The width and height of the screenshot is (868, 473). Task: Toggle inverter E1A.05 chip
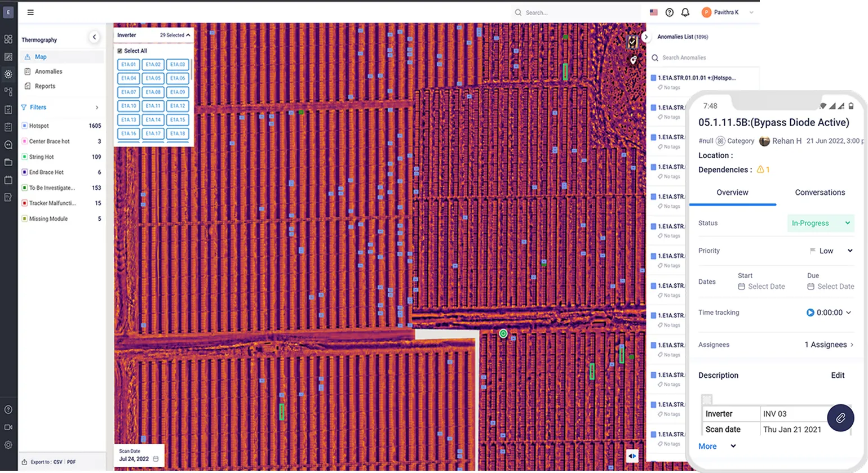153,78
